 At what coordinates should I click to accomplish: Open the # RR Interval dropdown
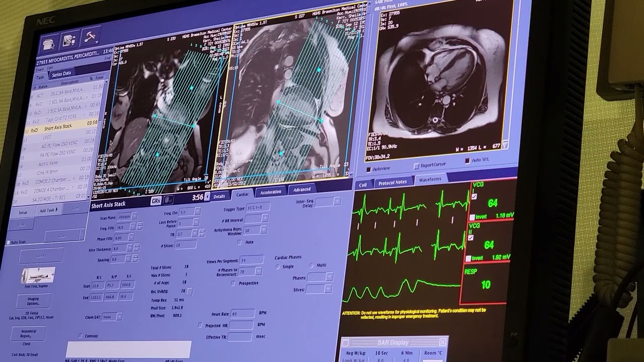265,218
